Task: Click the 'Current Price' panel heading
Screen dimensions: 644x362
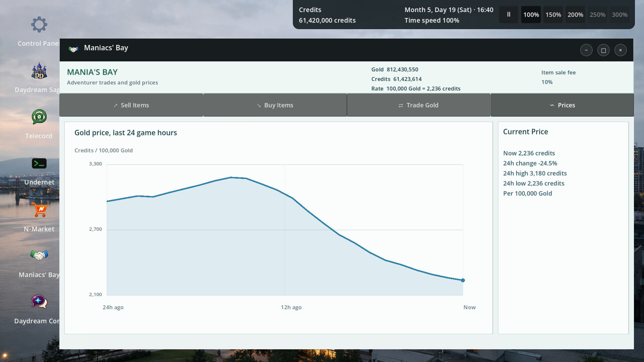Action: coord(526,132)
